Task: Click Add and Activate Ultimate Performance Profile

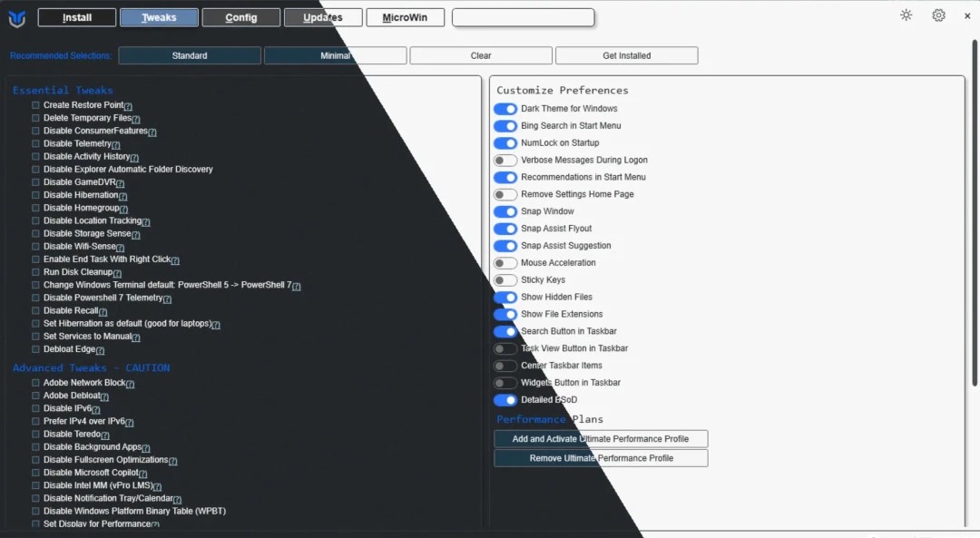Action: [601, 439]
